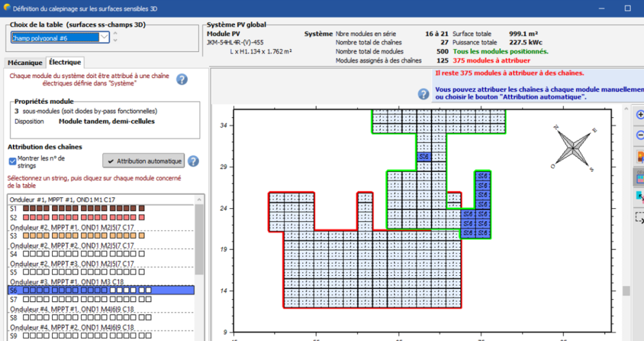644x341 pixels.
Task: Uncheck 'Montrer les n° de strings' checkbox
Action: point(12,161)
